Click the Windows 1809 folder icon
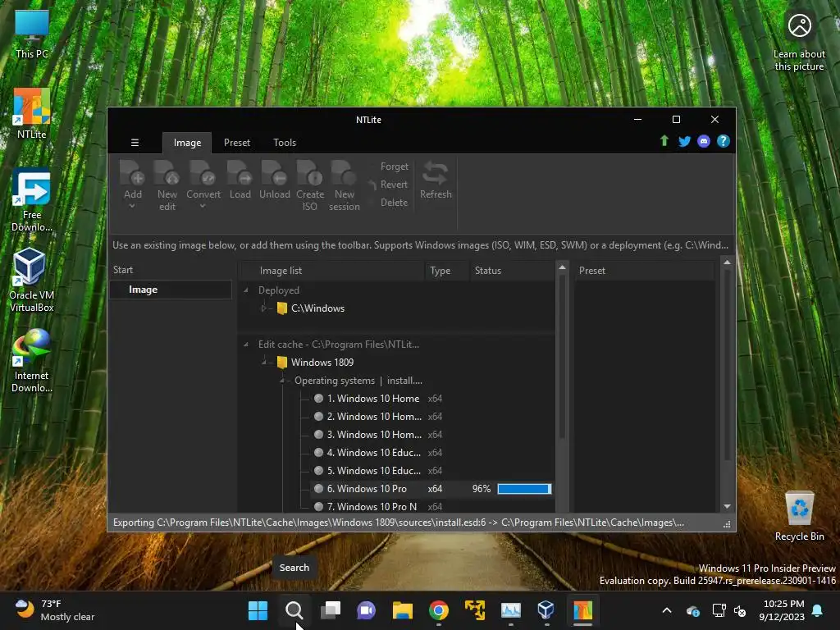This screenshot has height=630, width=840. pyautogui.click(x=282, y=362)
